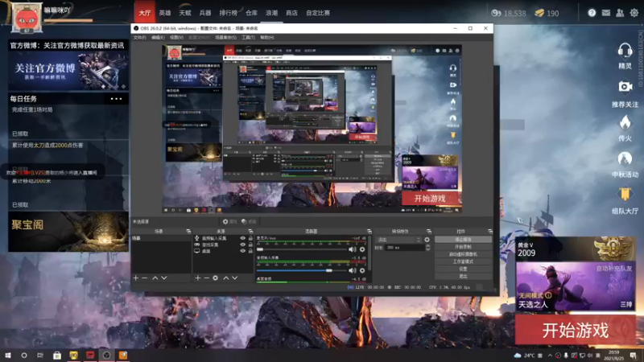Screen dimensions: 644x362
Task: Pop out the Scenes dock via its header icon
Action: tap(188, 232)
